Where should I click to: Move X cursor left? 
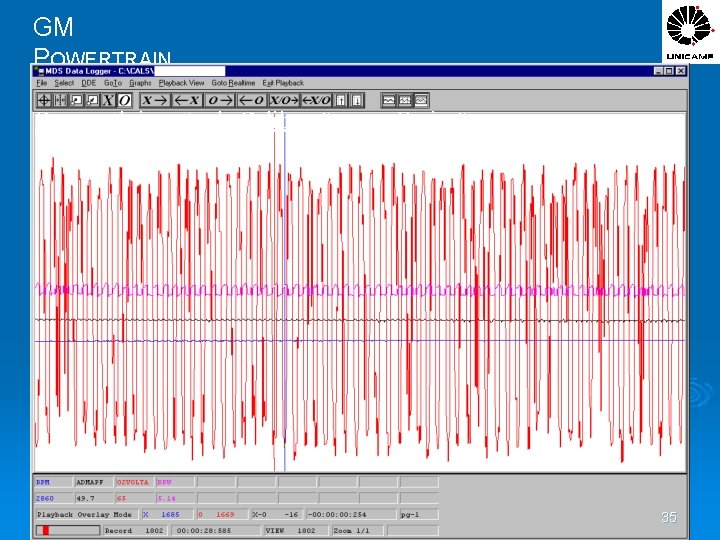click(187, 100)
